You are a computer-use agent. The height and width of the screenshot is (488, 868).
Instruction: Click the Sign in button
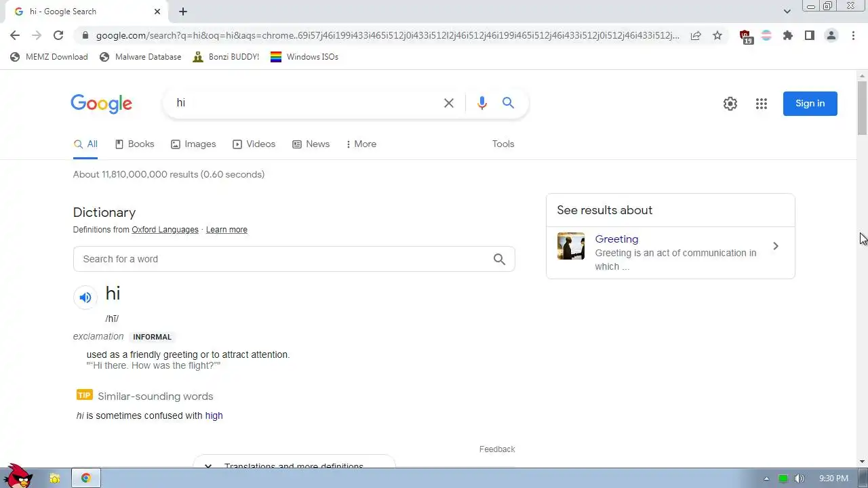pos(810,104)
